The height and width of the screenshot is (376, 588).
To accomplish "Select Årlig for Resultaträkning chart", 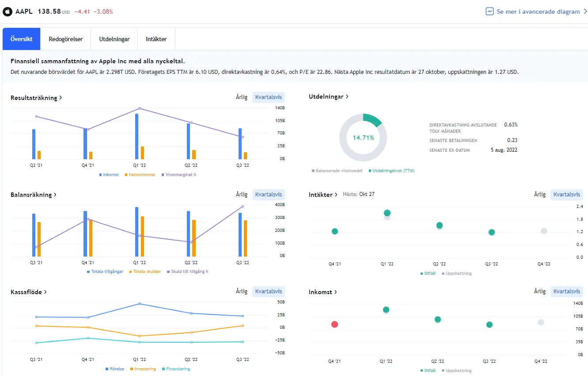I will [x=242, y=97].
